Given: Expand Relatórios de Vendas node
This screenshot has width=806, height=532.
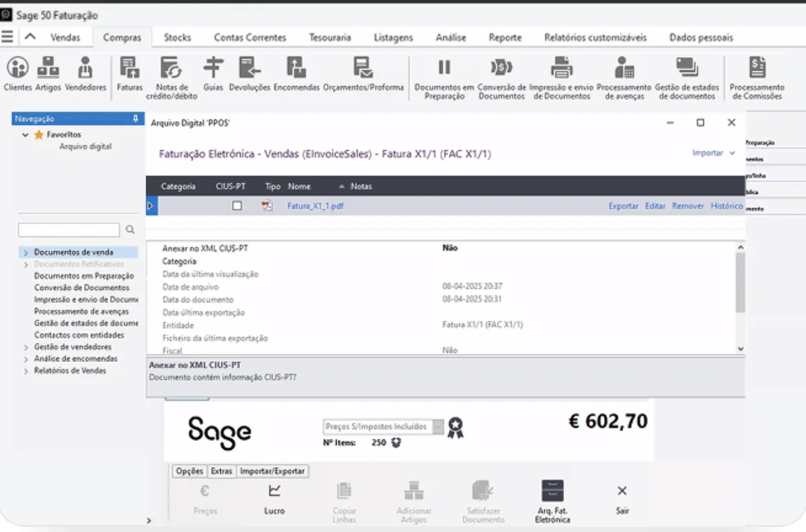Looking at the screenshot, I should (25, 371).
